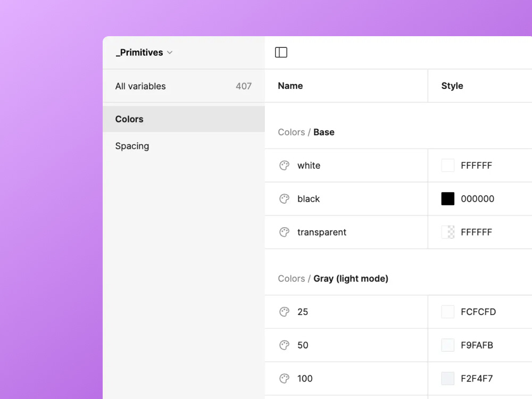Click the Colors / Base group heading
Image resolution: width=532 pixels, height=399 pixels.
pos(306,132)
